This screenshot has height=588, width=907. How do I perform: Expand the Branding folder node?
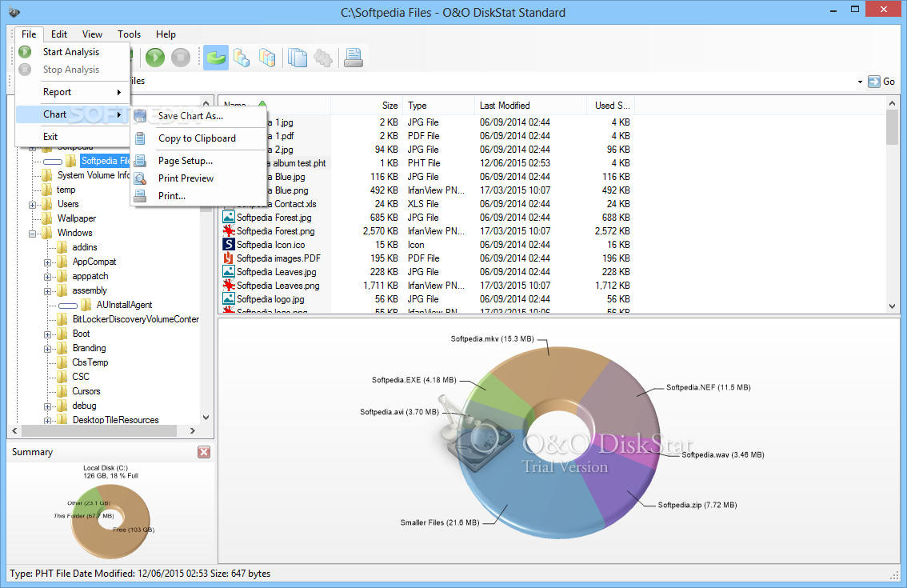point(47,349)
